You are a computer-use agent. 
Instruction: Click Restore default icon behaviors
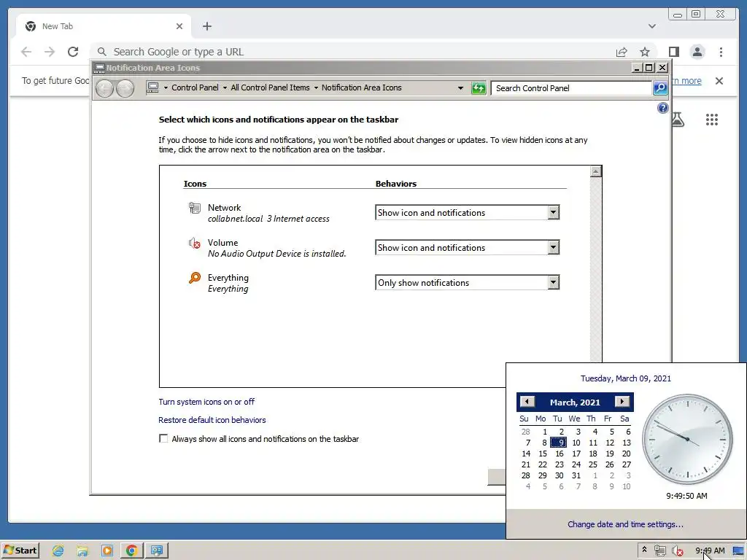tap(212, 420)
